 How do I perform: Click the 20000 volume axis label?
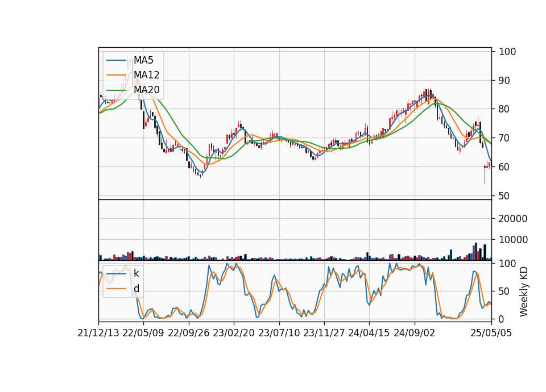tap(513, 219)
